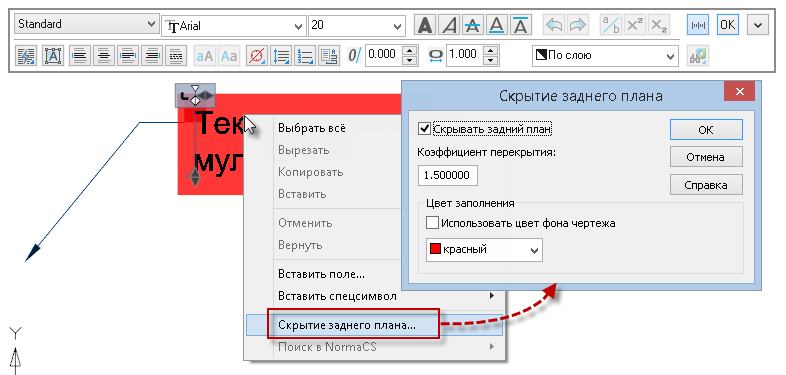
Task: Close the 'Скрытие заднего плана' dialog
Action: (x=739, y=92)
